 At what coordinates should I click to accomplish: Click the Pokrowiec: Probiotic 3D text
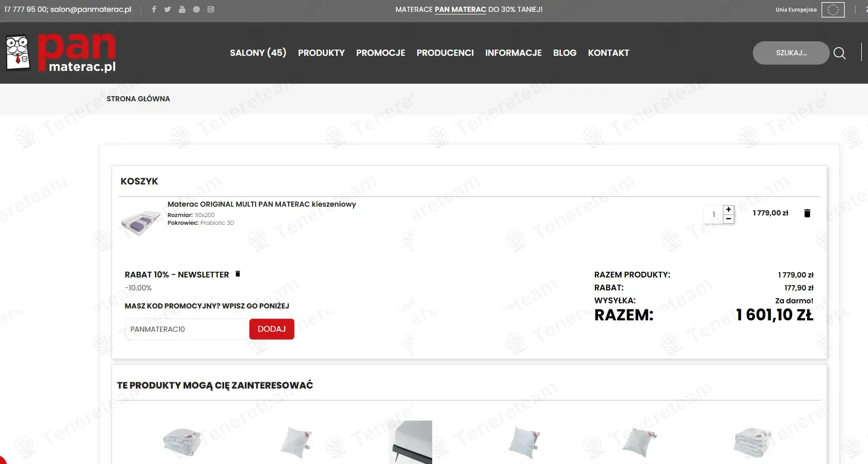201,223
